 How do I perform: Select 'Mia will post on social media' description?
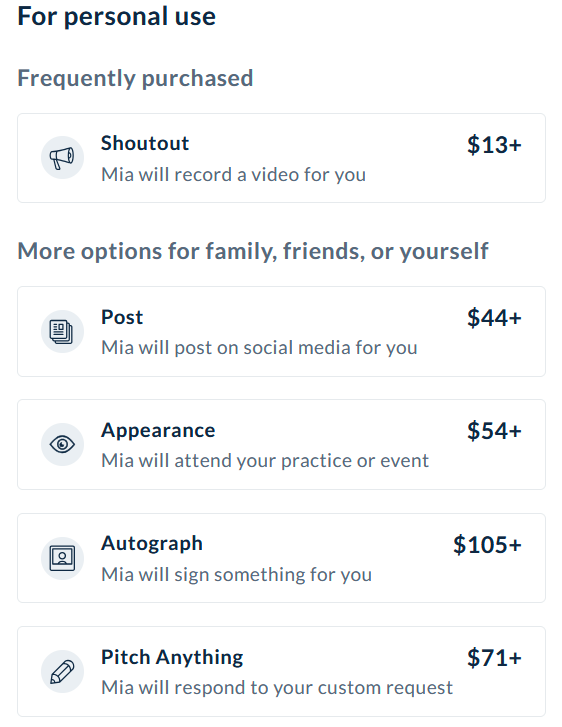coord(259,348)
